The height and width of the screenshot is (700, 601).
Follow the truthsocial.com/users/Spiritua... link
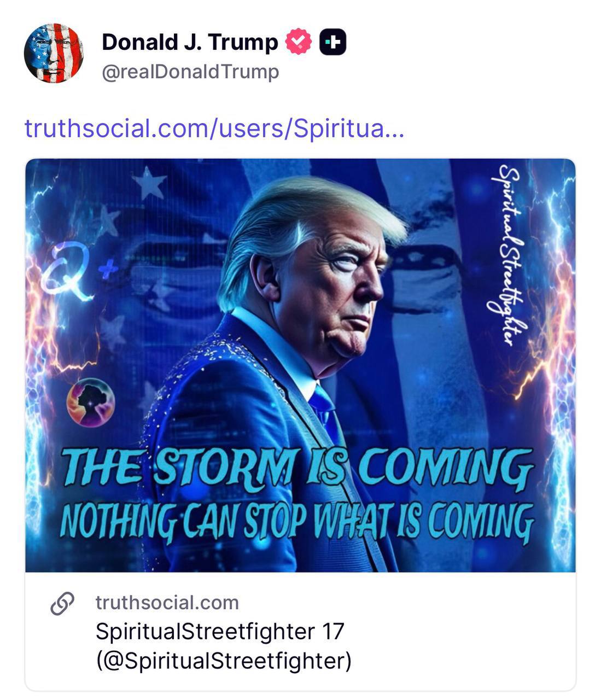pos(214,128)
